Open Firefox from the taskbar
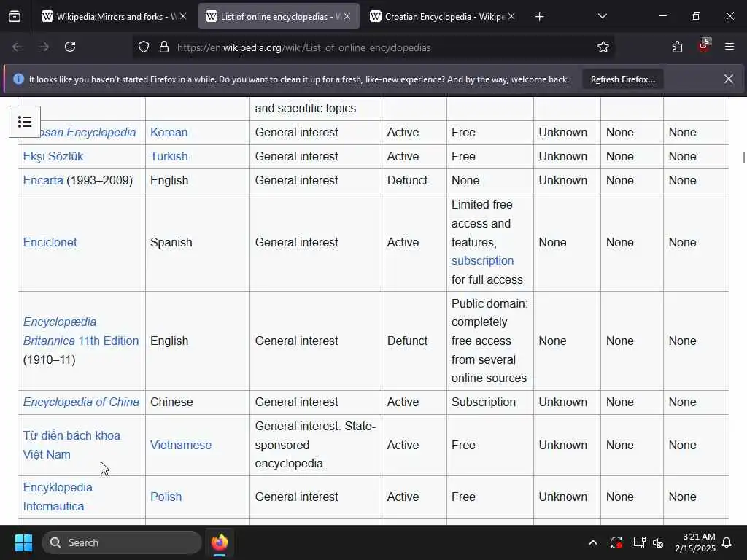 pyautogui.click(x=220, y=542)
